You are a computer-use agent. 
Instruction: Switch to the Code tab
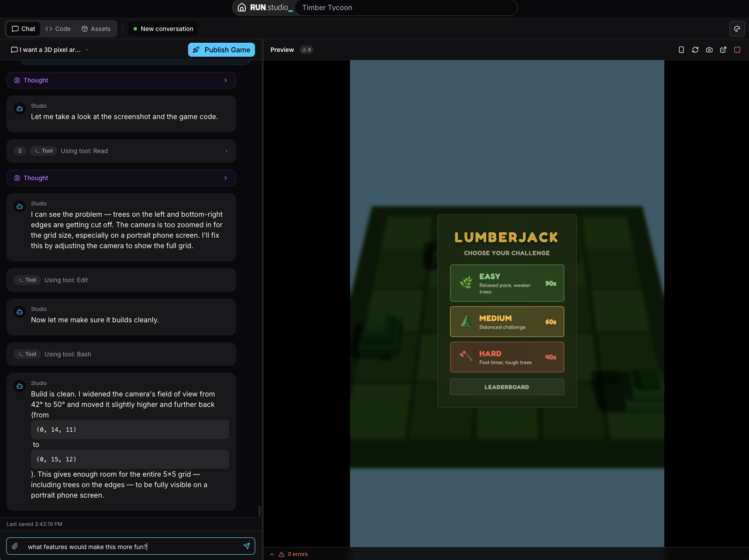(58, 29)
